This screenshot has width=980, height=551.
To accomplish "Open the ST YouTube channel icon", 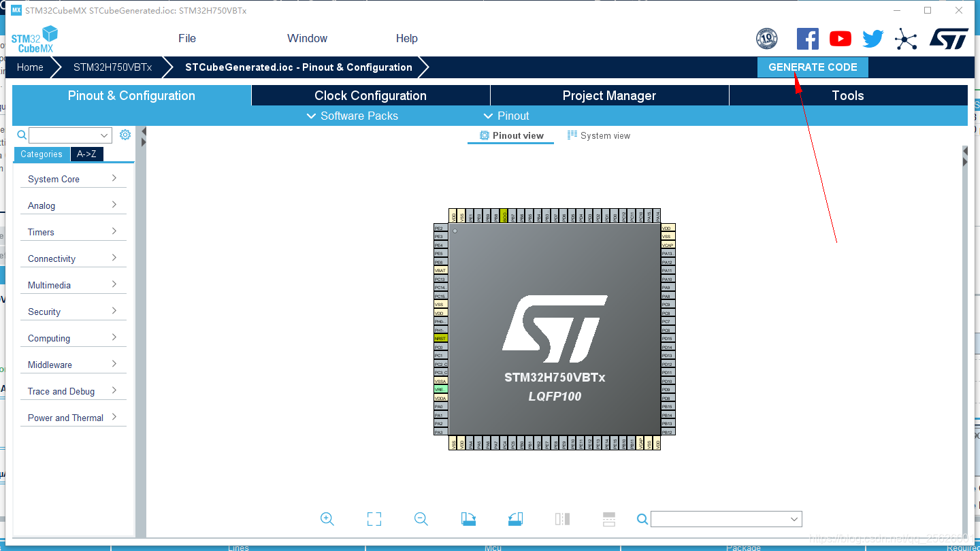I will [840, 39].
